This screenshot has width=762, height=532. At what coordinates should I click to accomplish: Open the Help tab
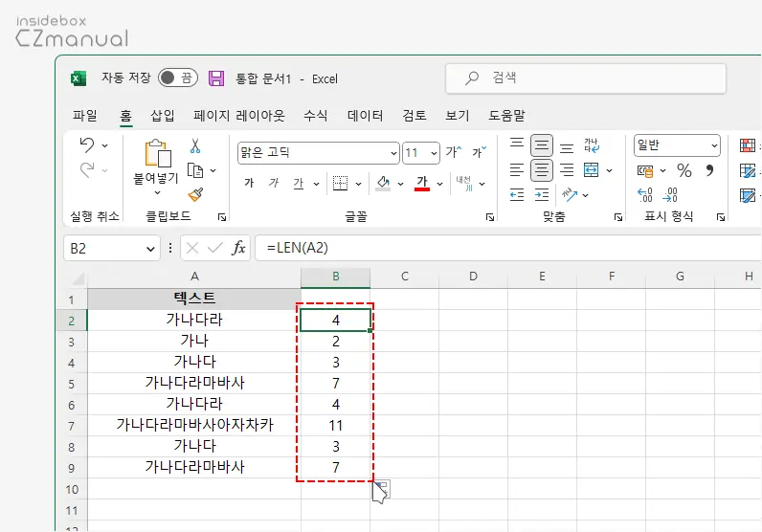point(506,116)
